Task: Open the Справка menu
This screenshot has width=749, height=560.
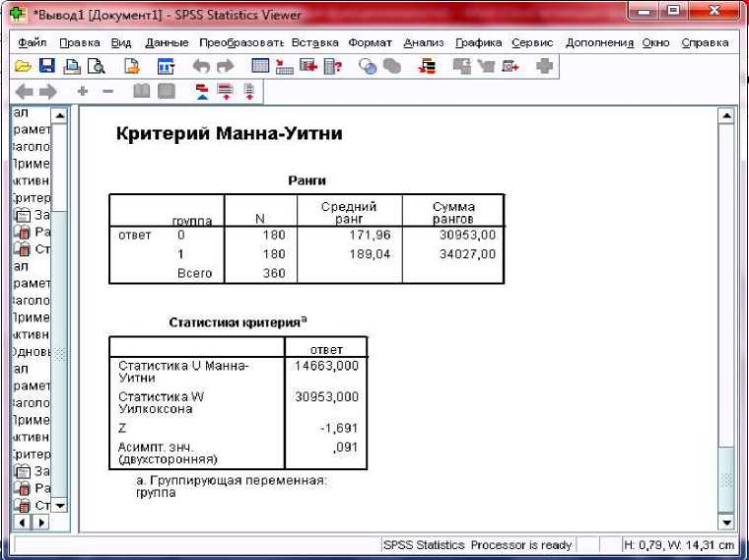Action: (x=705, y=42)
